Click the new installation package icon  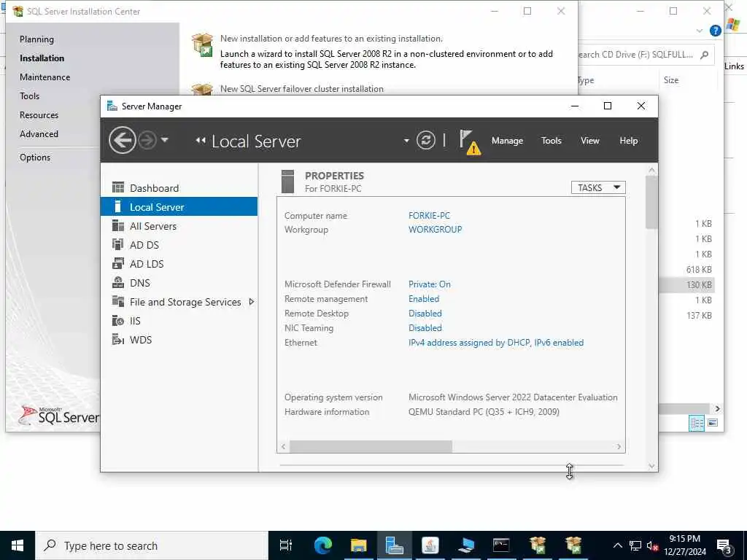[202, 45]
